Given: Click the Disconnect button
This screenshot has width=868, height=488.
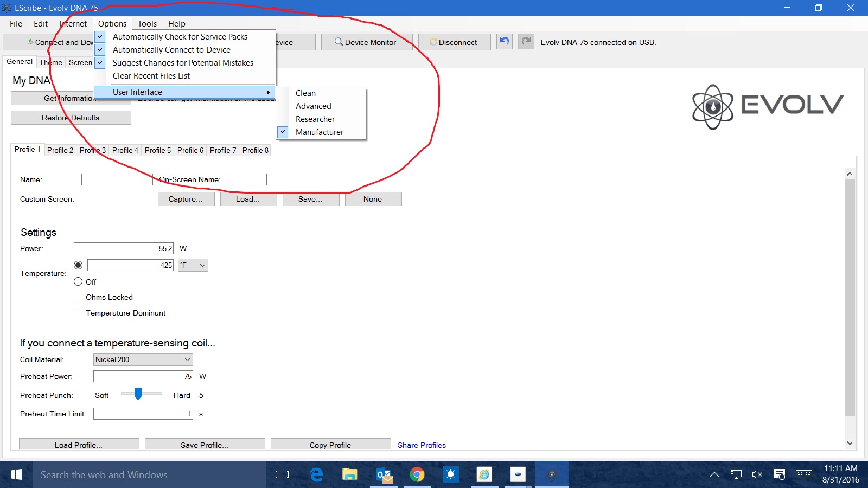Looking at the screenshot, I should click(454, 42).
